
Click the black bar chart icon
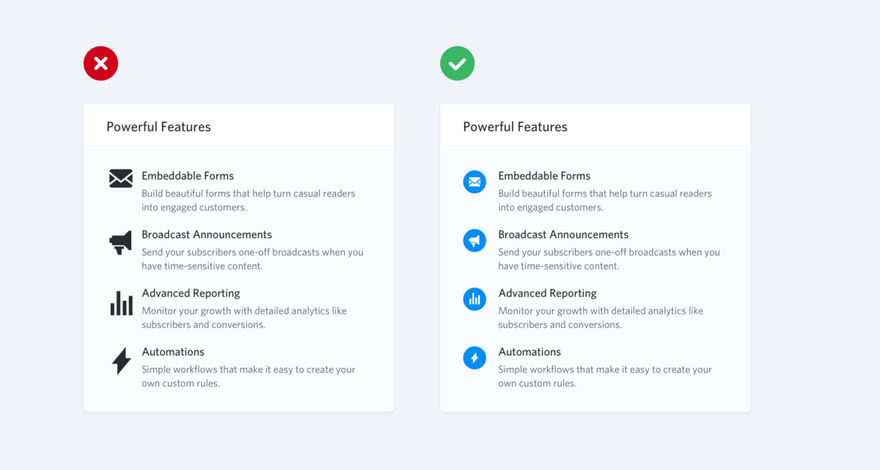tap(121, 303)
